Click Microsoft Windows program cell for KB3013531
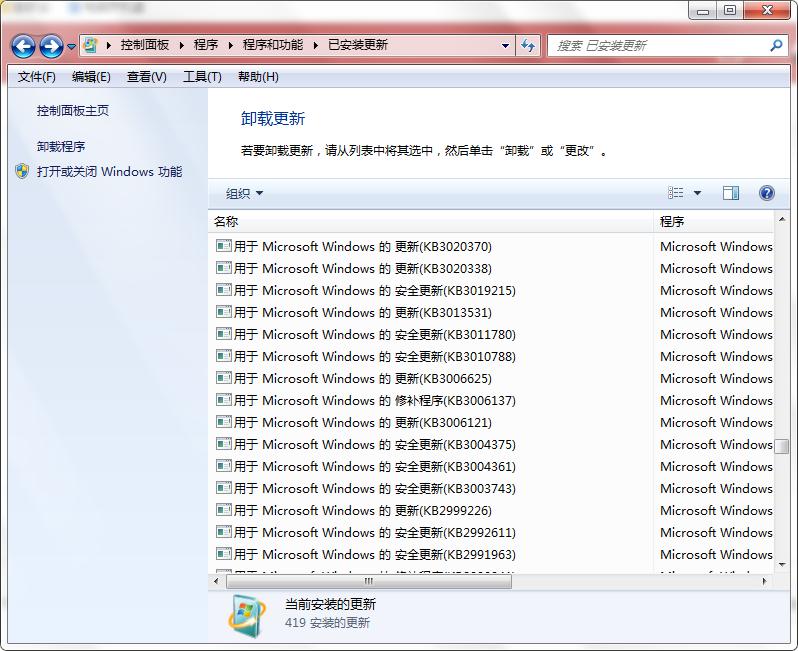The width and height of the screenshot is (798, 651). pos(716,313)
